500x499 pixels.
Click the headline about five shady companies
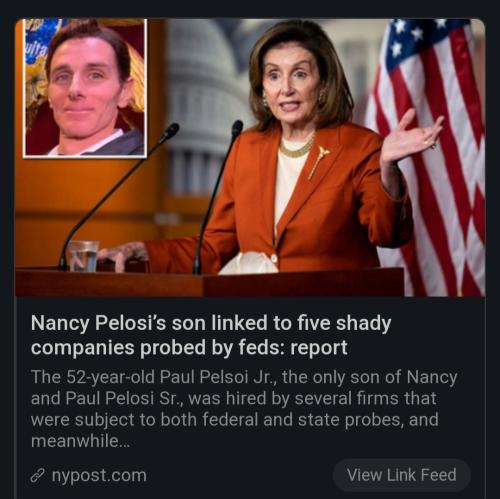[211, 335]
